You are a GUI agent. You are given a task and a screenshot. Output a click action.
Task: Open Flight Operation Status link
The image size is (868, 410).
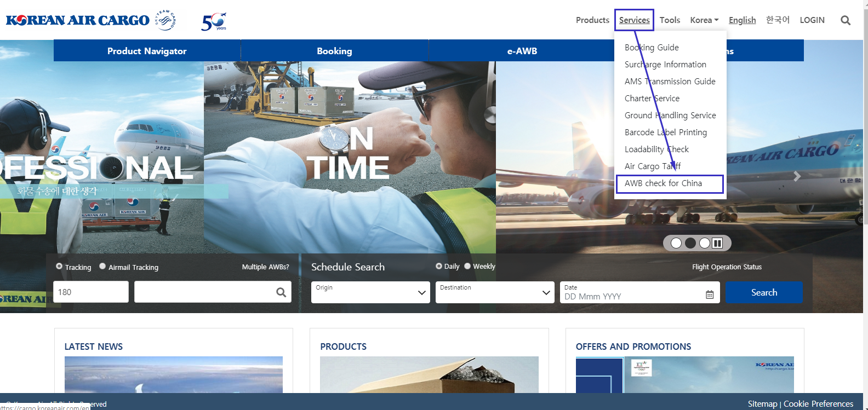[x=727, y=267]
